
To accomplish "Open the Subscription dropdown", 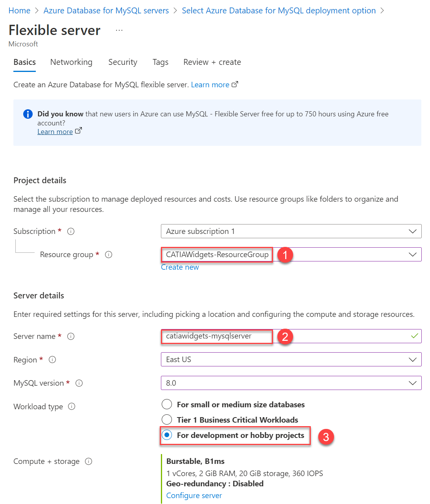I will click(412, 231).
